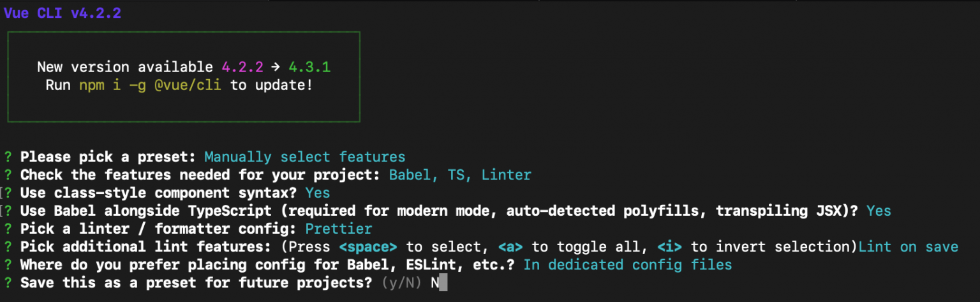Click the question mark before Save preset prompt
The image size is (980, 302).
click(x=8, y=282)
